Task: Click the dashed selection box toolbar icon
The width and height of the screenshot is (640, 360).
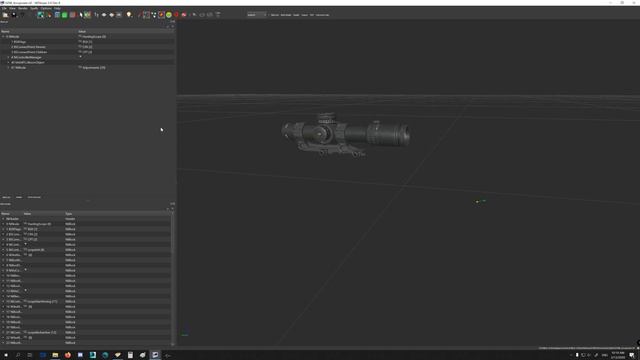Action: click(146, 15)
